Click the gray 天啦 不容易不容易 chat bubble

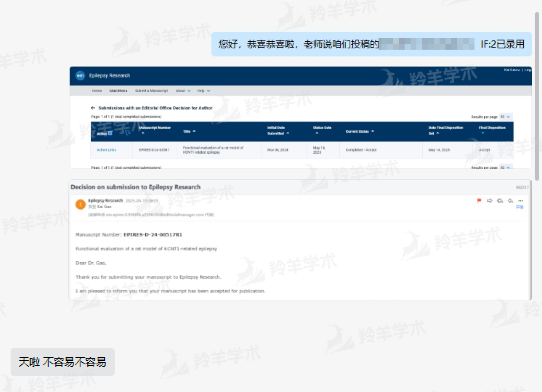pyautogui.click(x=63, y=362)
